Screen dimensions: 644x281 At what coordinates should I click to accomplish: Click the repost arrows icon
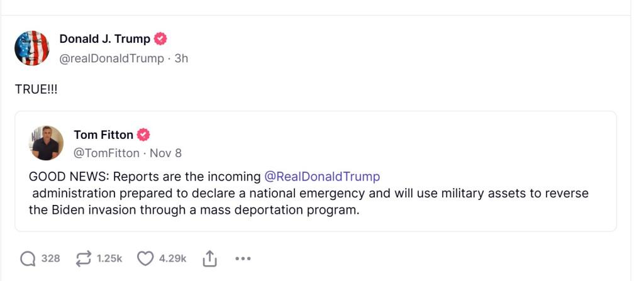pos(83,258)
